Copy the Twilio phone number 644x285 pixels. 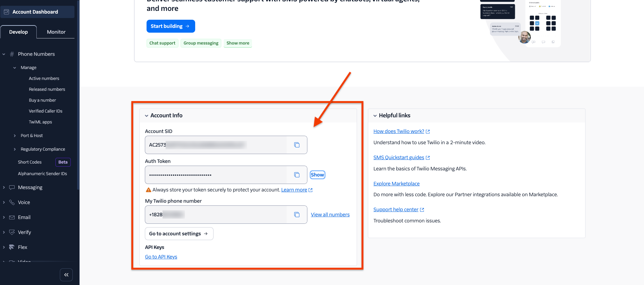coord(297,215)
